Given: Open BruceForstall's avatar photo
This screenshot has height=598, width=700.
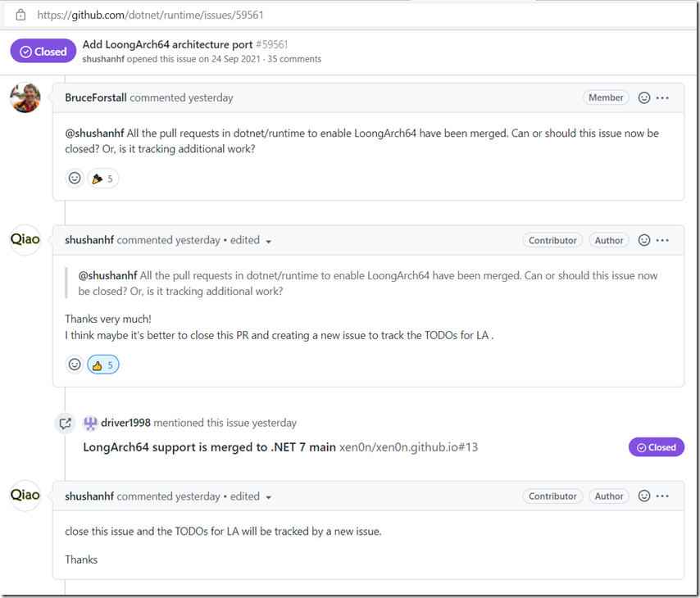Looking at the screenshot, I should click(25, 97).
